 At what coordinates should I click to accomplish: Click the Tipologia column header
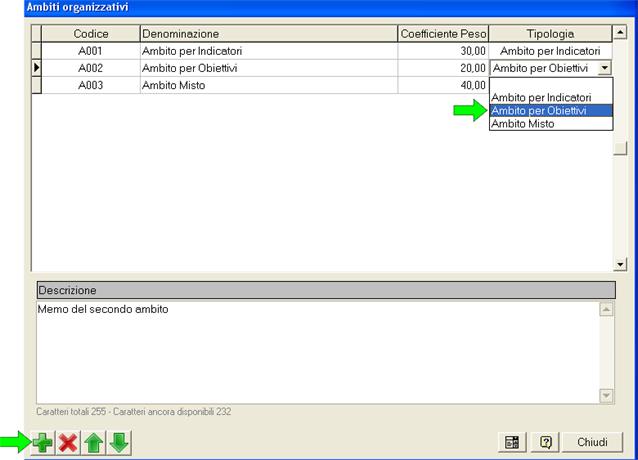point(550,34)
